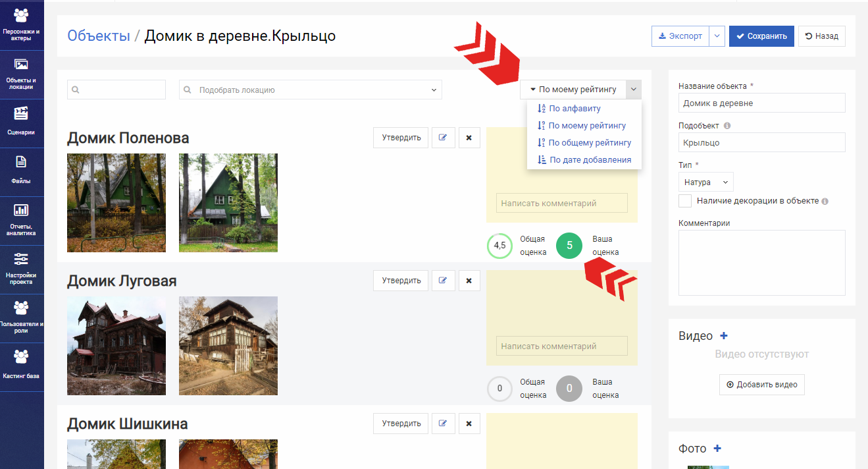Go back using the Назад button

point(822,36)
